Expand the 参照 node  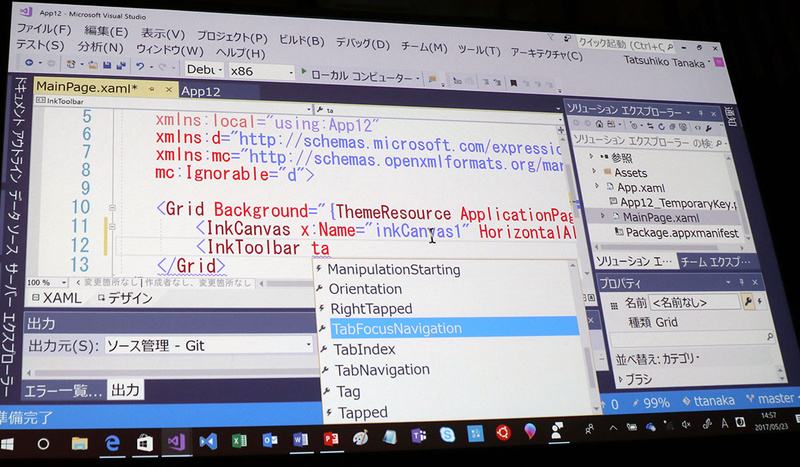click(591, 156)
